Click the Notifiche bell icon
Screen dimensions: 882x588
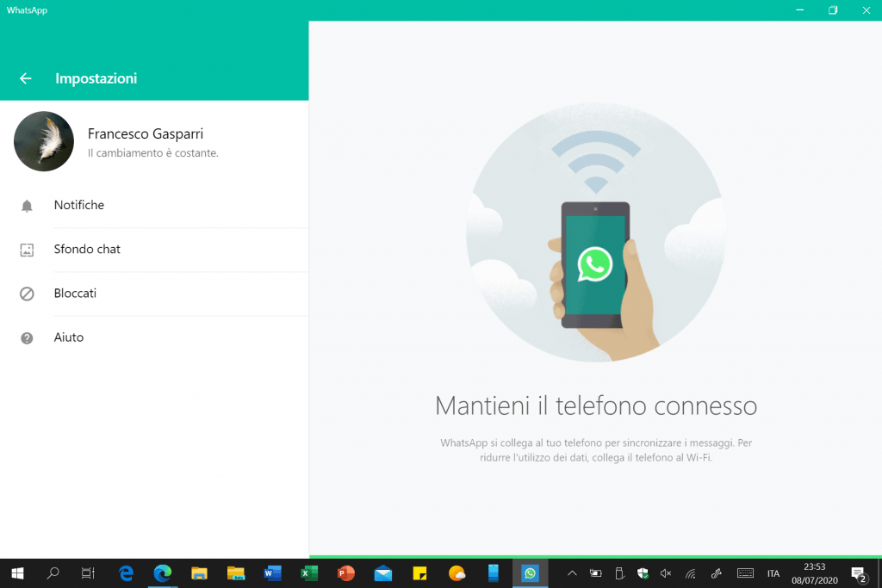coord(27,206)
